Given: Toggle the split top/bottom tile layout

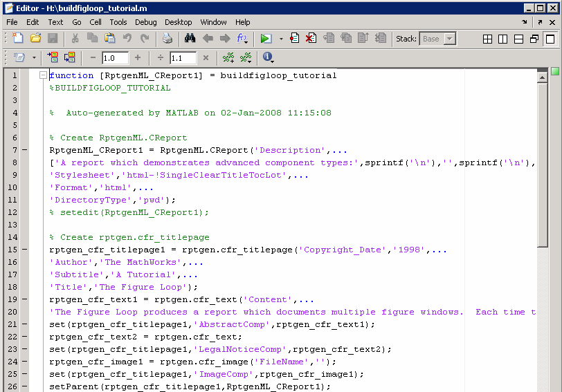Looking at the screenshot, I should (x=518, y=39).
